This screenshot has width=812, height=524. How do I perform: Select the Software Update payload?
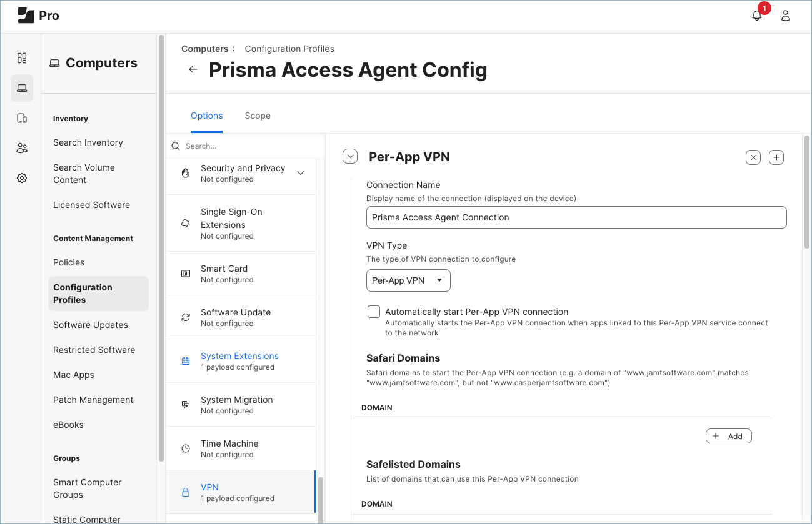coord(241,317)
